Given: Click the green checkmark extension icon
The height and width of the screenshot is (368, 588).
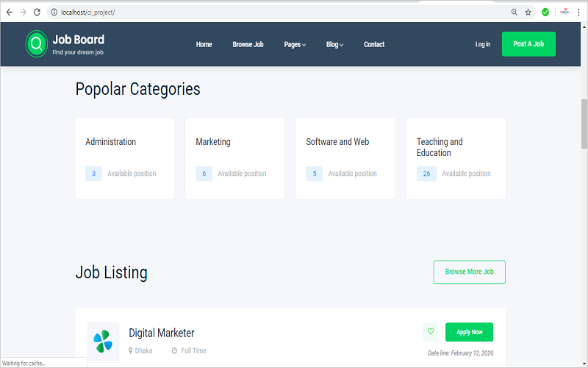Looking at the screenshot, I should click(545, 13).
